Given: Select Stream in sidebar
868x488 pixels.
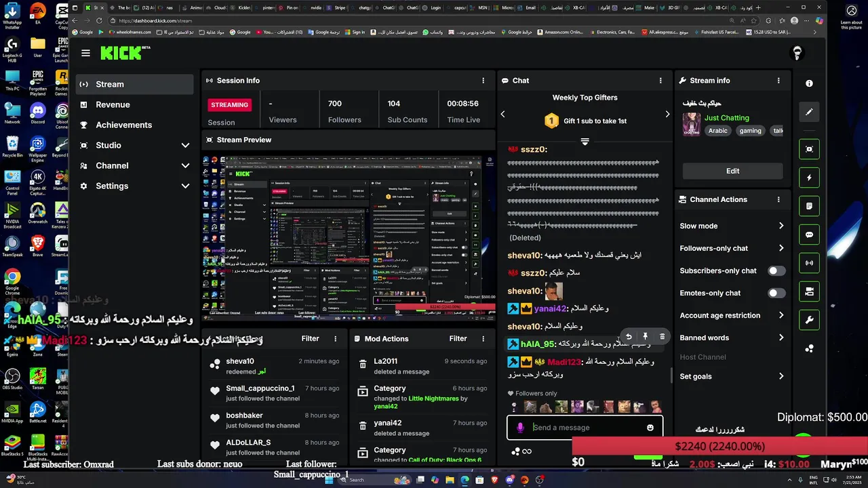Looking at the screenshot, I should pos(135,84).
